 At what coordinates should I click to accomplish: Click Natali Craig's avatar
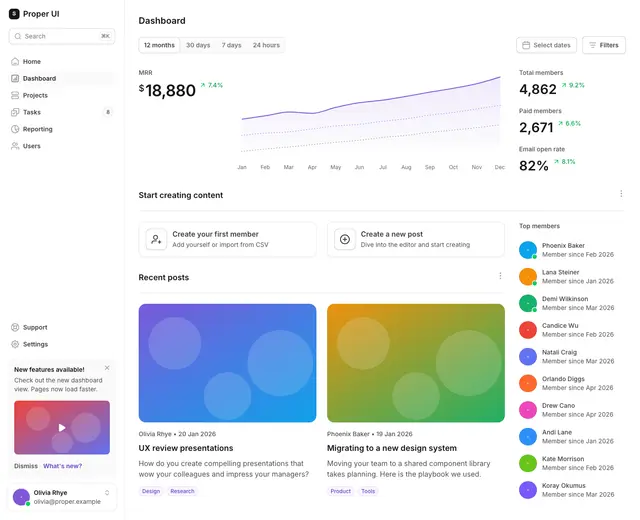click(x=528, y=356)
